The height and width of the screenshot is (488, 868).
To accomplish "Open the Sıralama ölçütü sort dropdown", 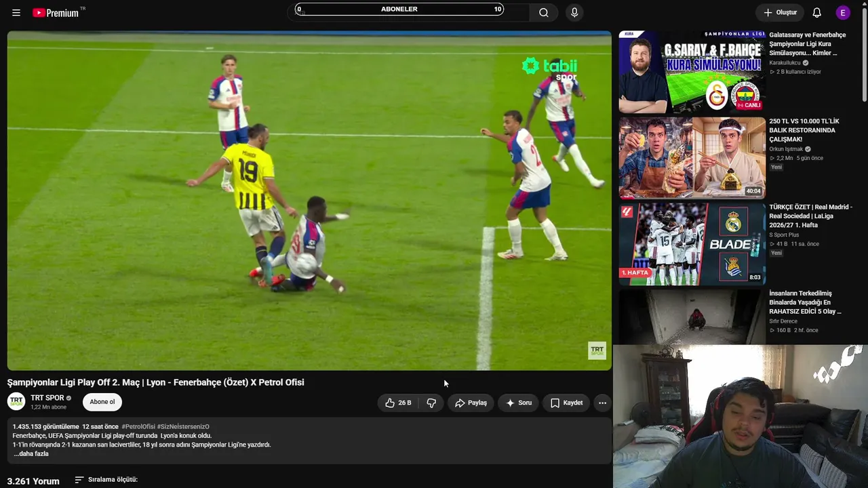I will click(106, 480).
